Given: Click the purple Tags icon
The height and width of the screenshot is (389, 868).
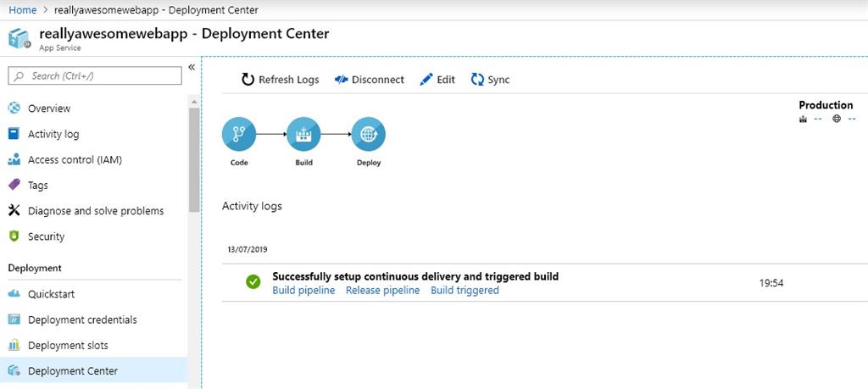Looking at the screenshot, I should (14, 185).
